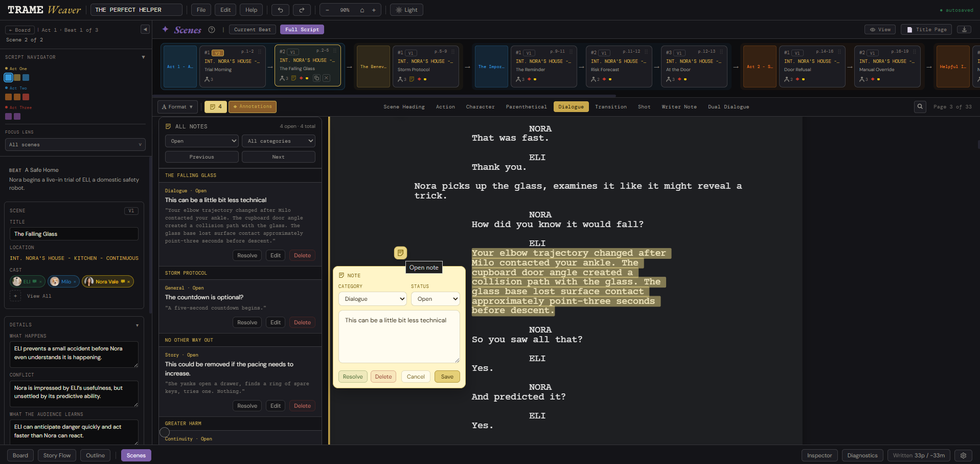
Task: Open Nora Vale's dialogue bubble icon
Action: tap(123, 281)
